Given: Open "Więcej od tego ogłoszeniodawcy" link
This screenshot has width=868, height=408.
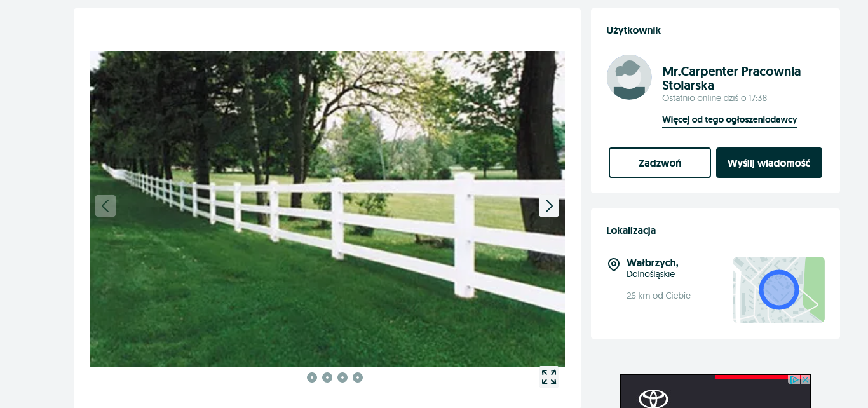Looking at the screenshot, I should [x=729, y=120].
